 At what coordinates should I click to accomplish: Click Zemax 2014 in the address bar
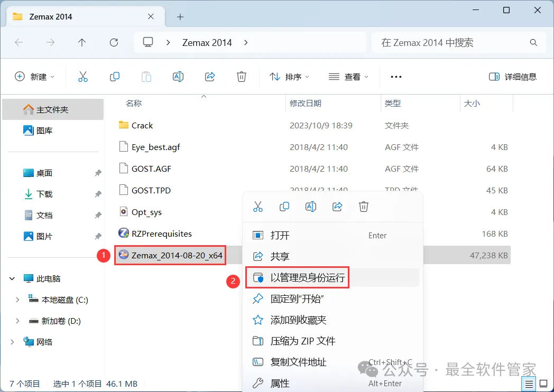coord(207,43)
